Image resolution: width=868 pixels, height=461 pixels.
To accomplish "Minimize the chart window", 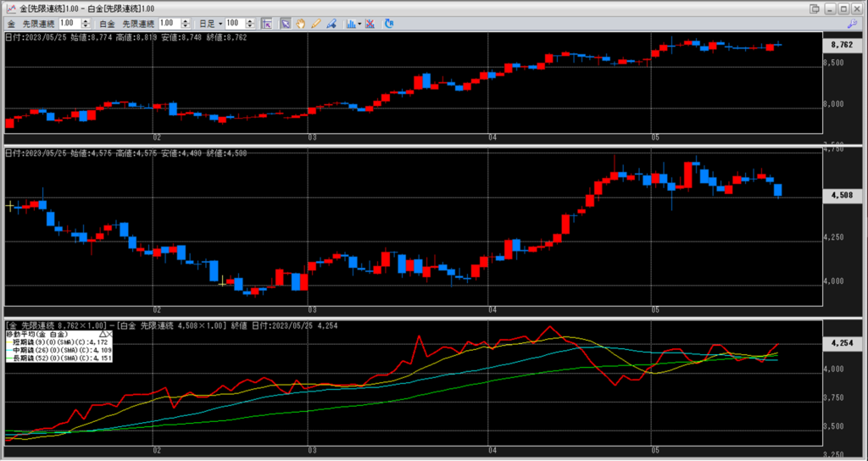I will [829, 8].
